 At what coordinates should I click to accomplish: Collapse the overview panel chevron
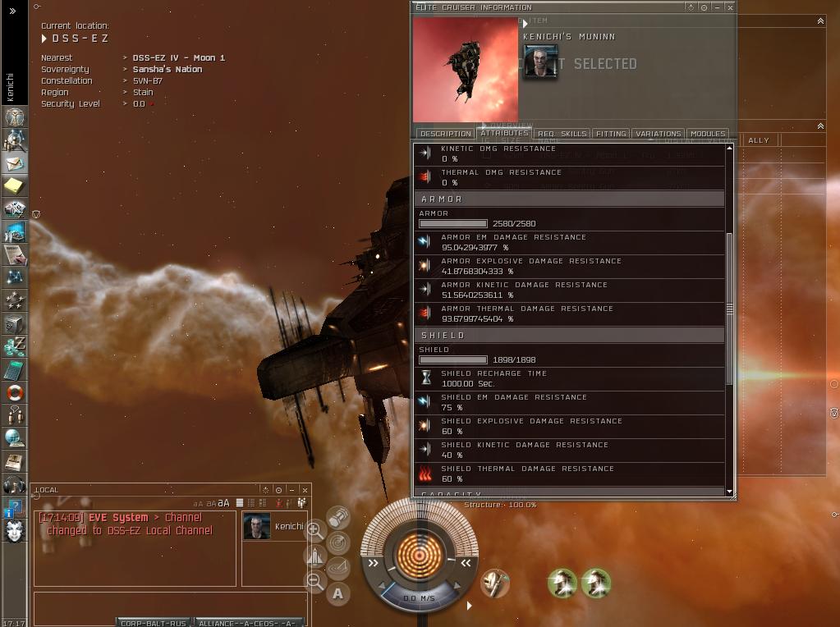coord(820,126)
